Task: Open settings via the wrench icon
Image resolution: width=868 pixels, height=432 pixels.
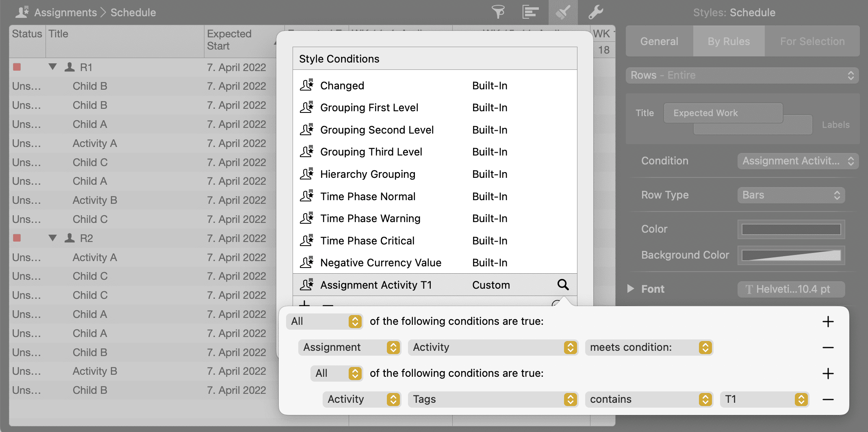Action: [x=596, y=12]
